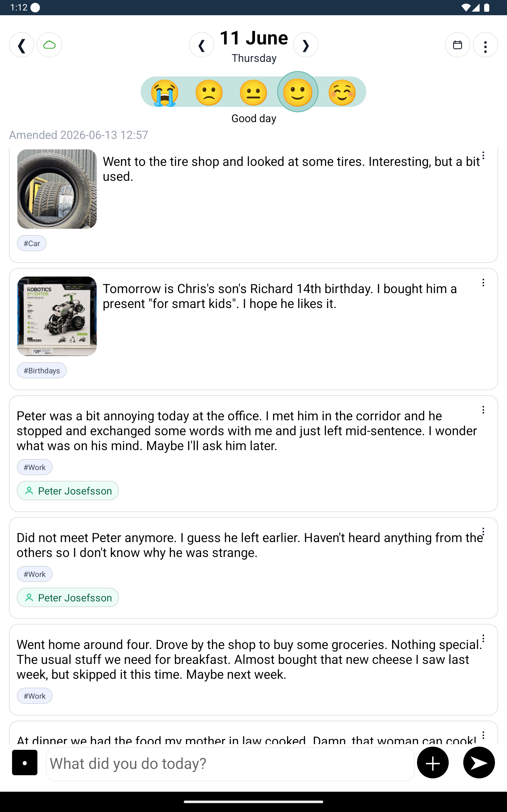The image size is (507, 812).
Task: Tap the #Birthdays tag chip
Action: click(x=42, y=370)
